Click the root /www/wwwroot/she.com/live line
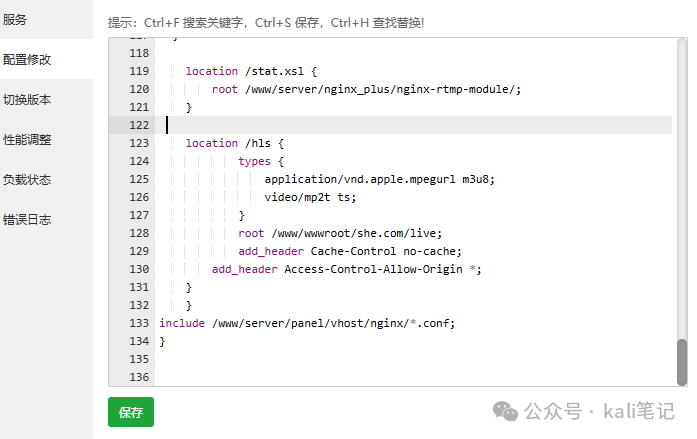Viewport: 697px width, 439px height. tap(340, 233)
